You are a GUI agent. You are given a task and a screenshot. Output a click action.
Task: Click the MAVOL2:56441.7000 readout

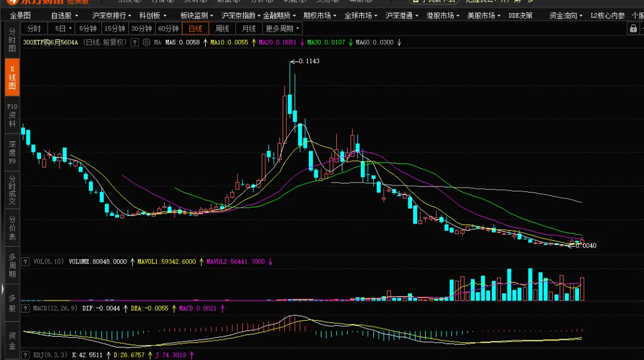coord(236,262)
